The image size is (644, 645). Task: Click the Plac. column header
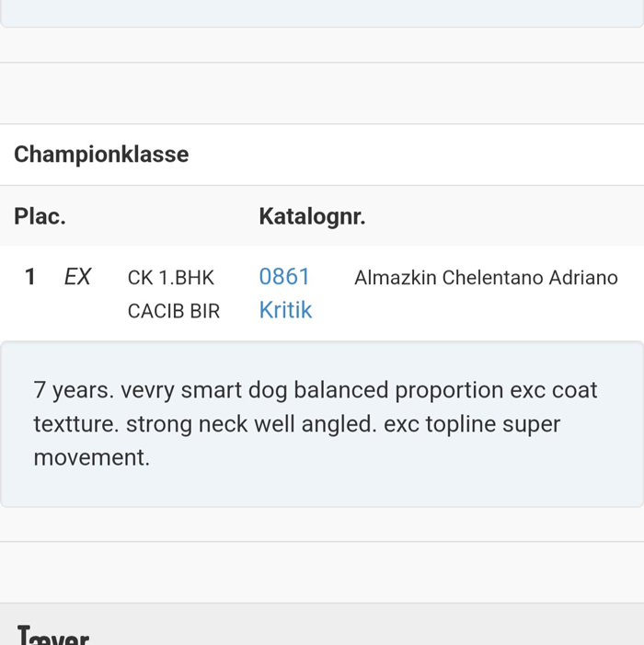[x=40, y=217]
